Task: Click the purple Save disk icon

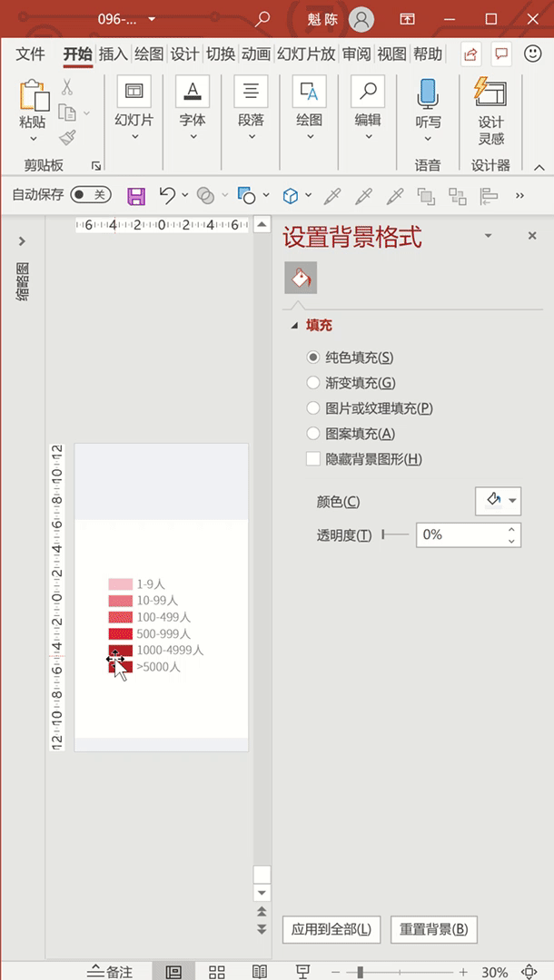Action: tap(135, 196)
